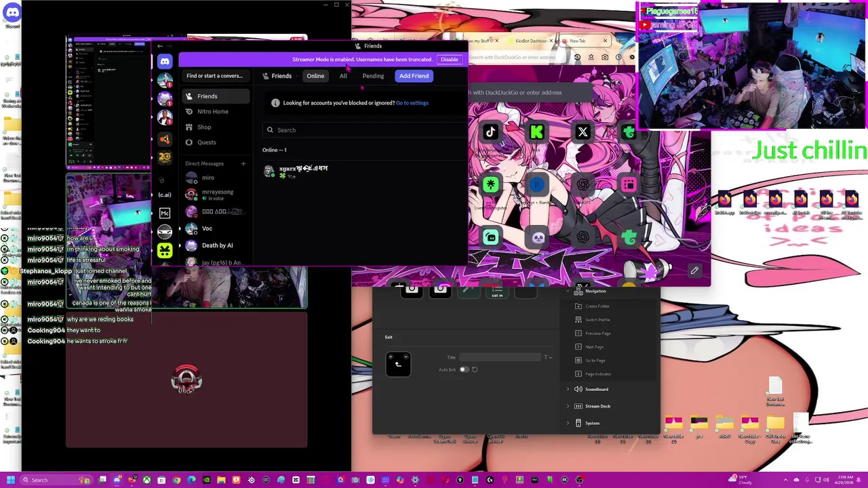Open direct message with miro

point(216,178)
